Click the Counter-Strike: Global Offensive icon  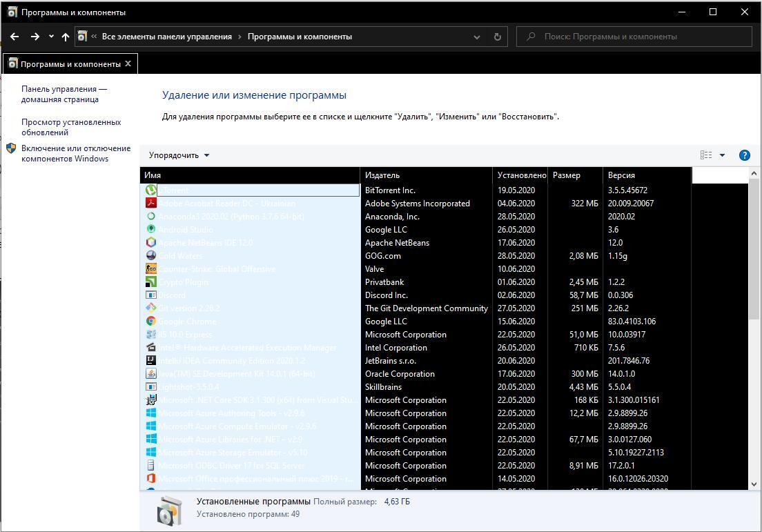click(x=151, y=268)
